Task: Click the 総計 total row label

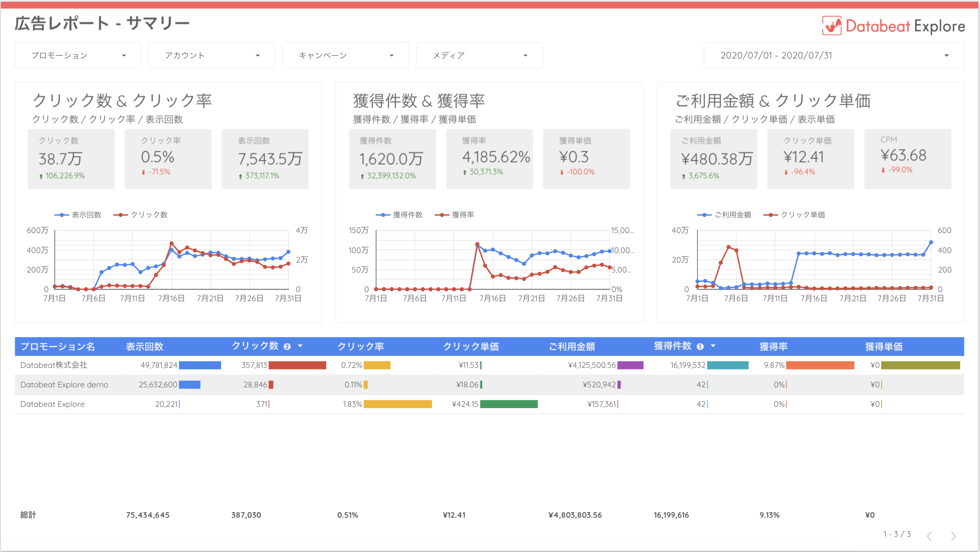Action: (x=28, y=515)
